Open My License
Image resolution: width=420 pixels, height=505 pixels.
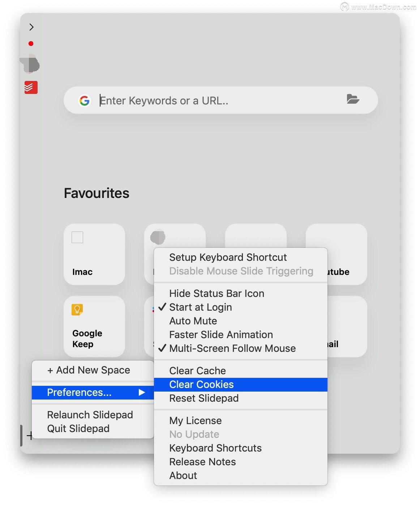pos(241,420)
